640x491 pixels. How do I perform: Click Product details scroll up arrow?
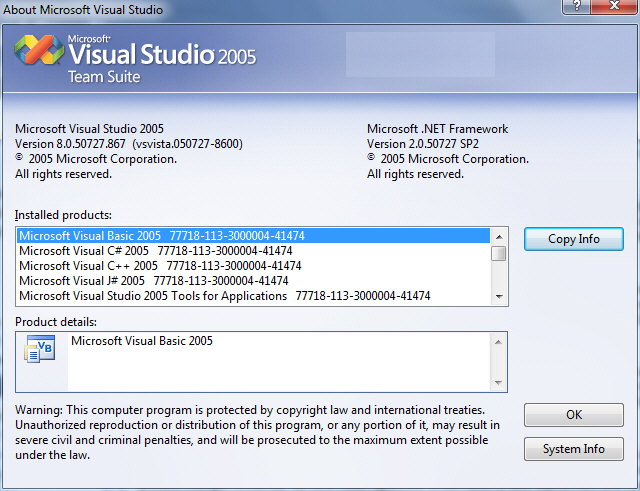point(498,341)
